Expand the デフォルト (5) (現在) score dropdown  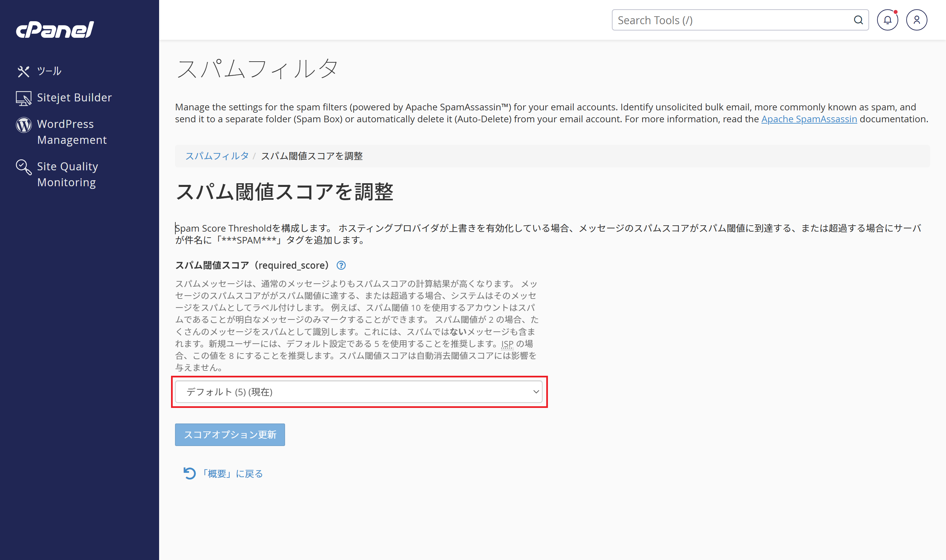tap(359, 392)
